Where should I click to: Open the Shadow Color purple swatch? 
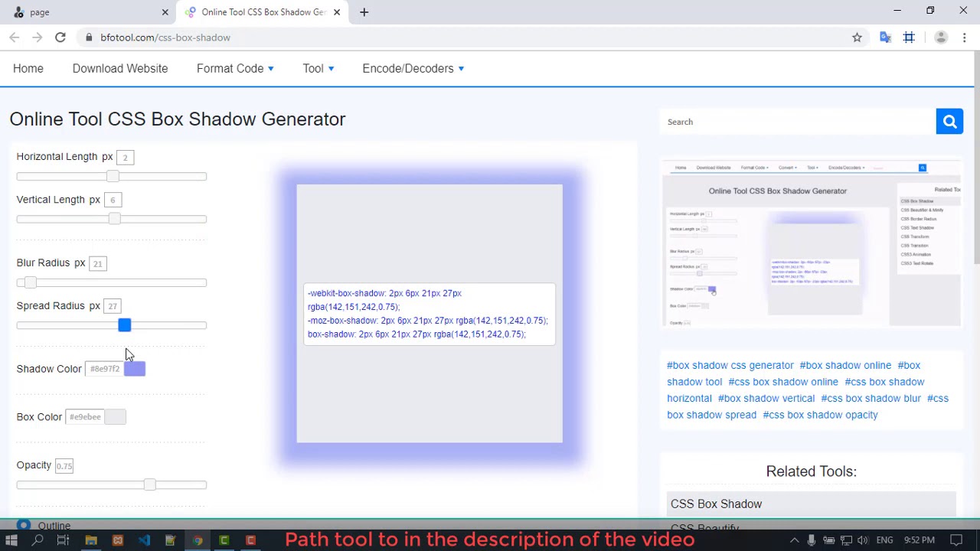(x=135, y=369)
